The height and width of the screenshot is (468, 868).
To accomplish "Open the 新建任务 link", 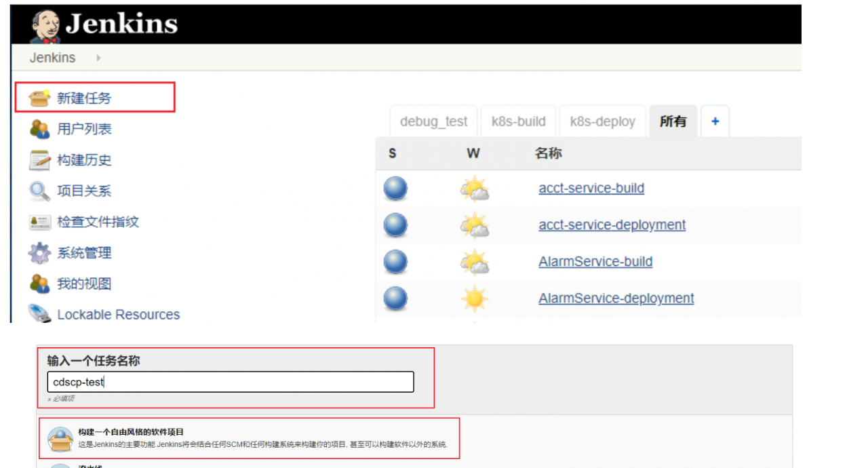I will [84, 98].
